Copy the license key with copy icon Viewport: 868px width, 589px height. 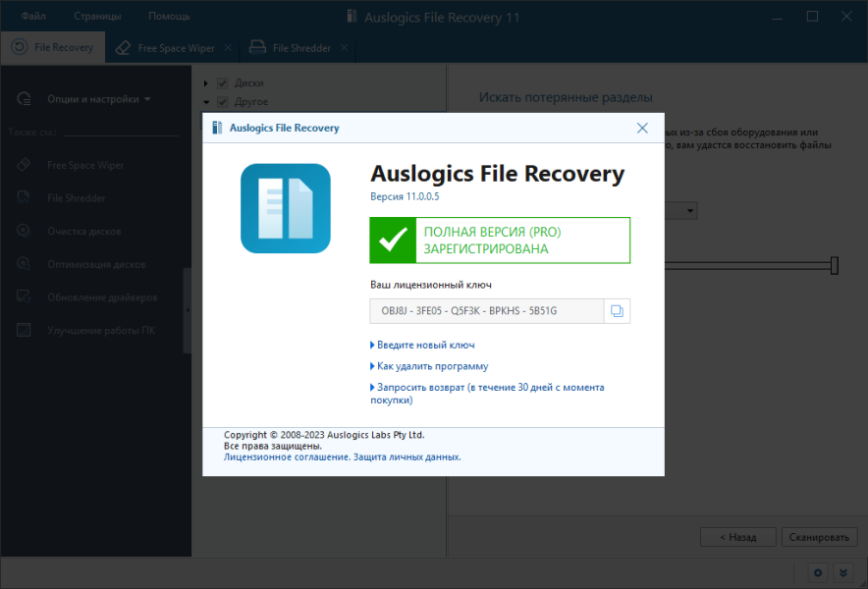click(x=617, y=311)
